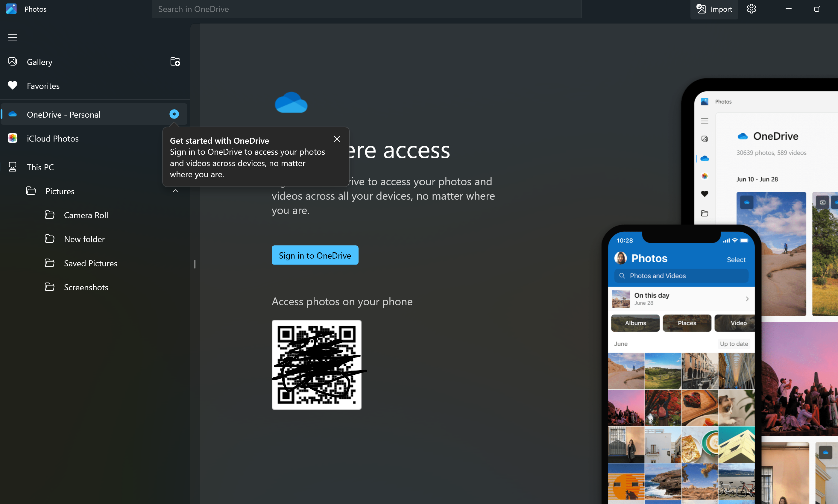Click the Saved Pictures folder icon
The width and height of the screenshot is (838, 504).
pyautogui.click(x=50, y=263)
